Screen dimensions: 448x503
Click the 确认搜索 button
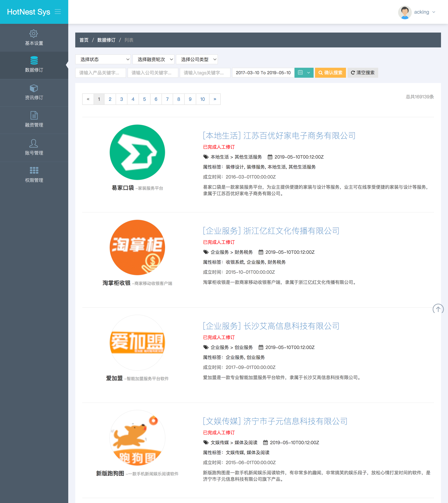click(x=330, y=73)
